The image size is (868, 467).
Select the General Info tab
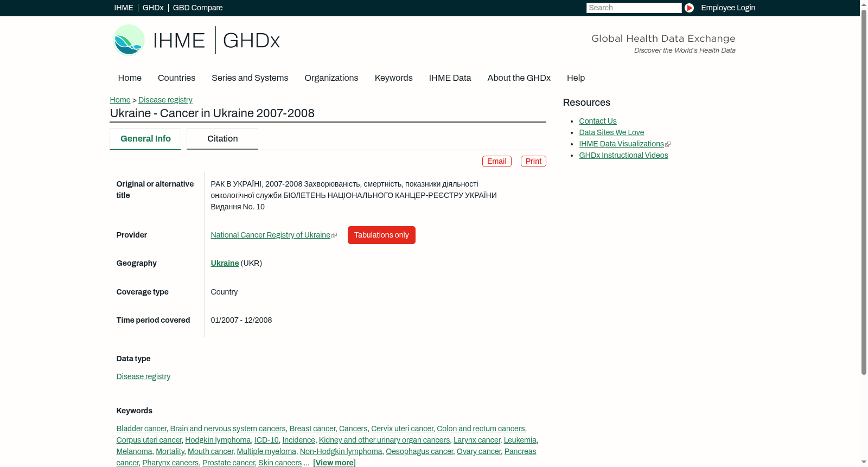[145, 139]
